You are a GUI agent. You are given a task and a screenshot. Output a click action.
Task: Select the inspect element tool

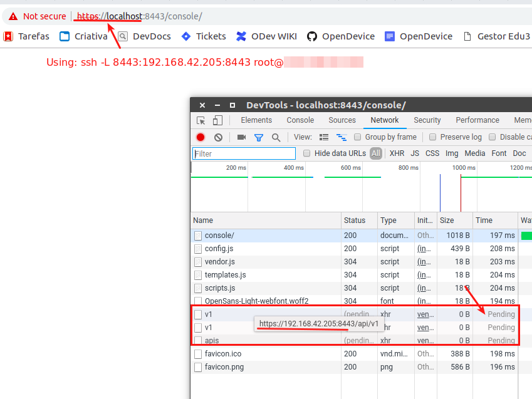(x=200, y=120)
